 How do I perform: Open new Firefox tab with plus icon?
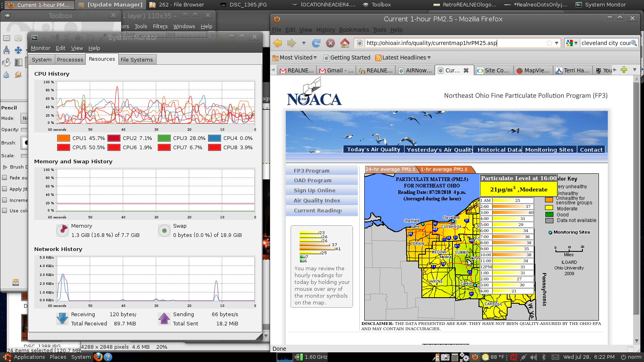tap(624, 70)
